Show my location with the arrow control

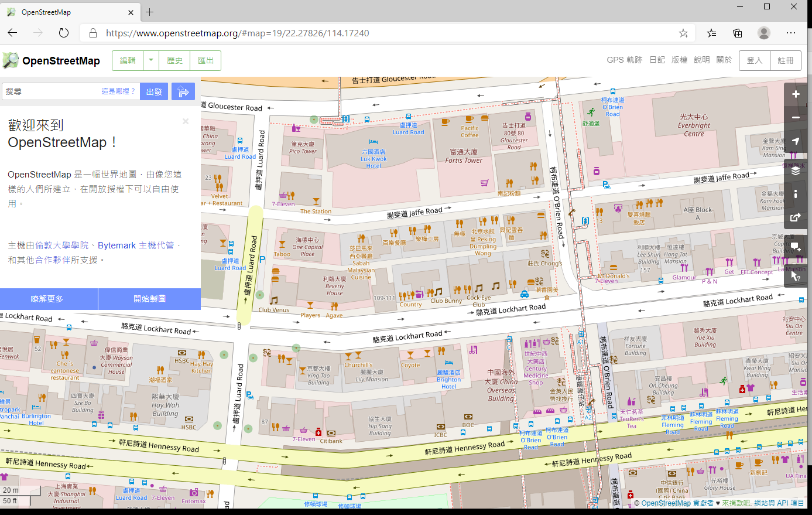(796, 141)
